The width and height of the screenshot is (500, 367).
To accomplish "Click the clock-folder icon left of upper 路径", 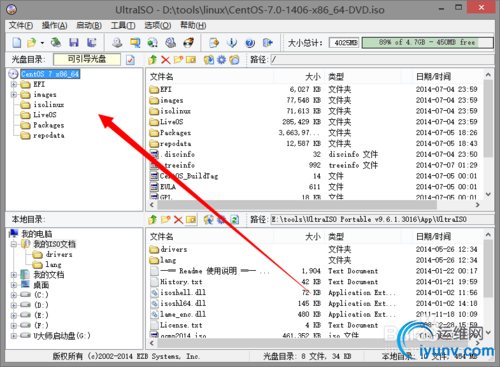I will [234, 60].
